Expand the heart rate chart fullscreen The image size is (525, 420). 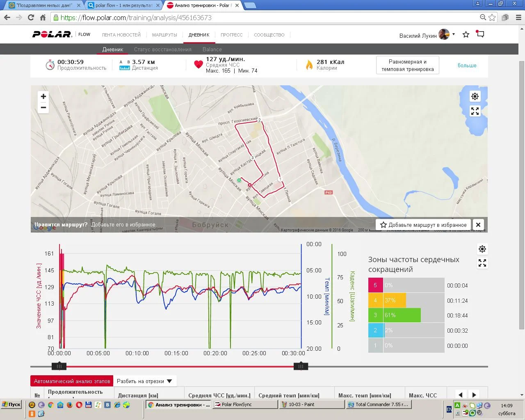482,263
